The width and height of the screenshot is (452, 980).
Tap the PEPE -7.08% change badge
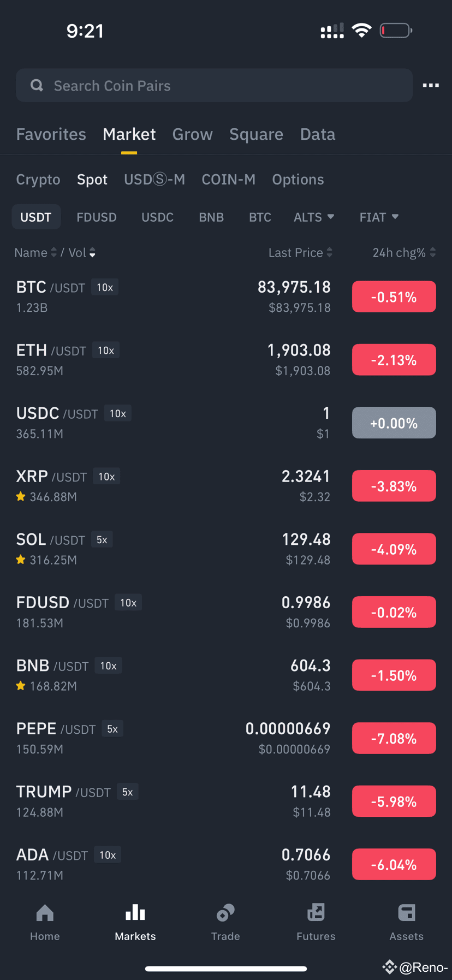[x=394, y=738]
